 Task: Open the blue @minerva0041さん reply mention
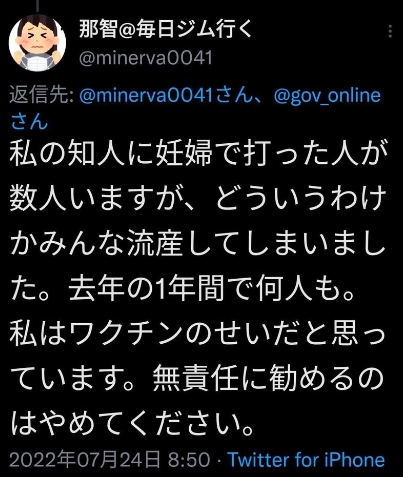165,96
